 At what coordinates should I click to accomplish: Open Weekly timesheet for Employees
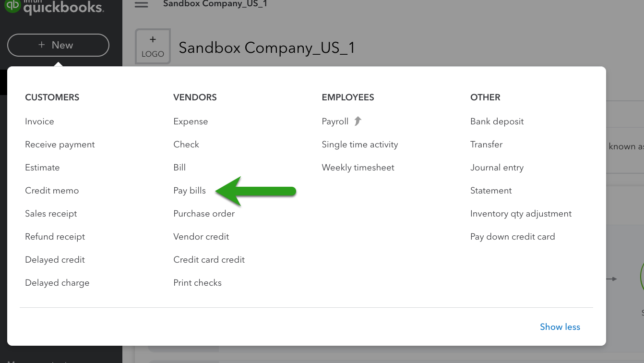358,167
